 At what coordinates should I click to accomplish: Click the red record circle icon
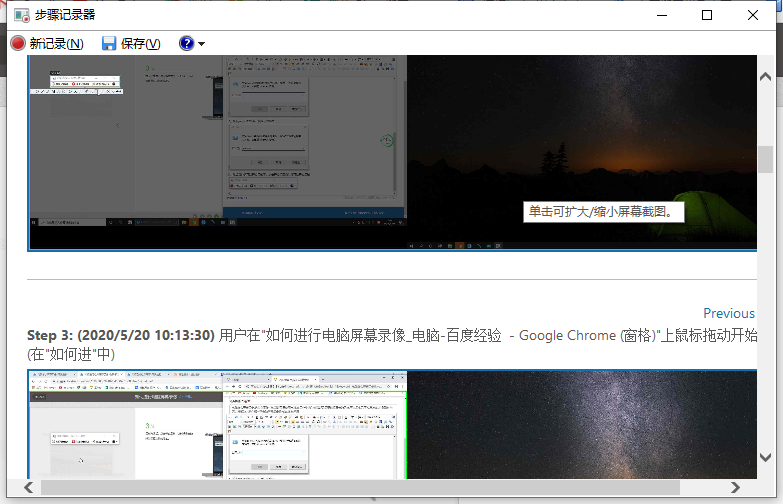coord(18,43)
